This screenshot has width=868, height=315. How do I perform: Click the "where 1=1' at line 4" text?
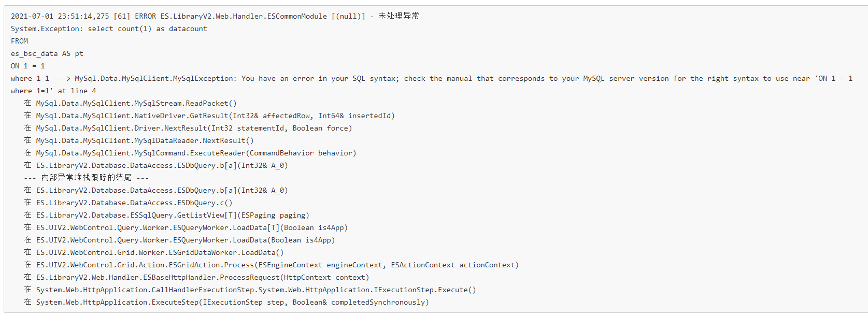pos(53,91)
